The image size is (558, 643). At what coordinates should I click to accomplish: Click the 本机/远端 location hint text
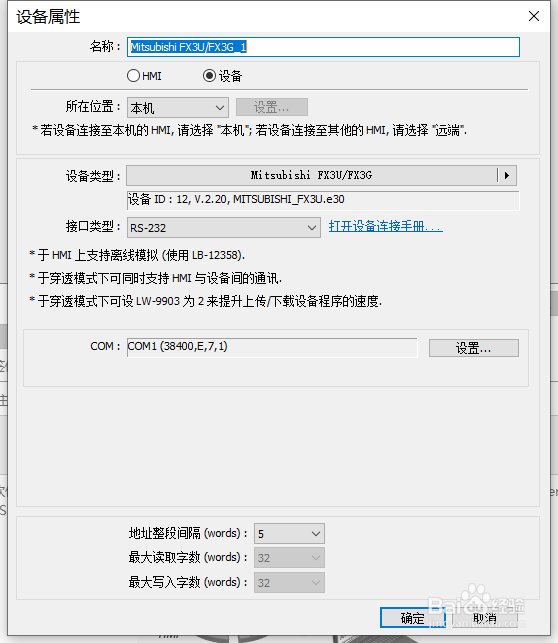[249, 131]
